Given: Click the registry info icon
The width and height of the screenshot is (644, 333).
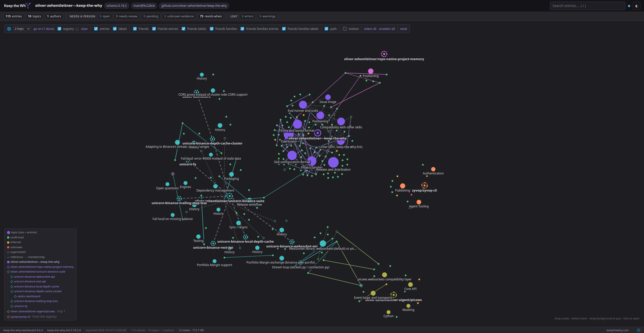Looking at the screenshot, I should coord(77,29).
